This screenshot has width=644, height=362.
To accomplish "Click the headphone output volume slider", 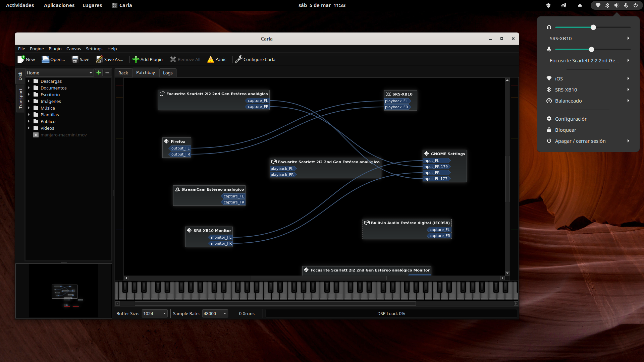I will (593, 27).
